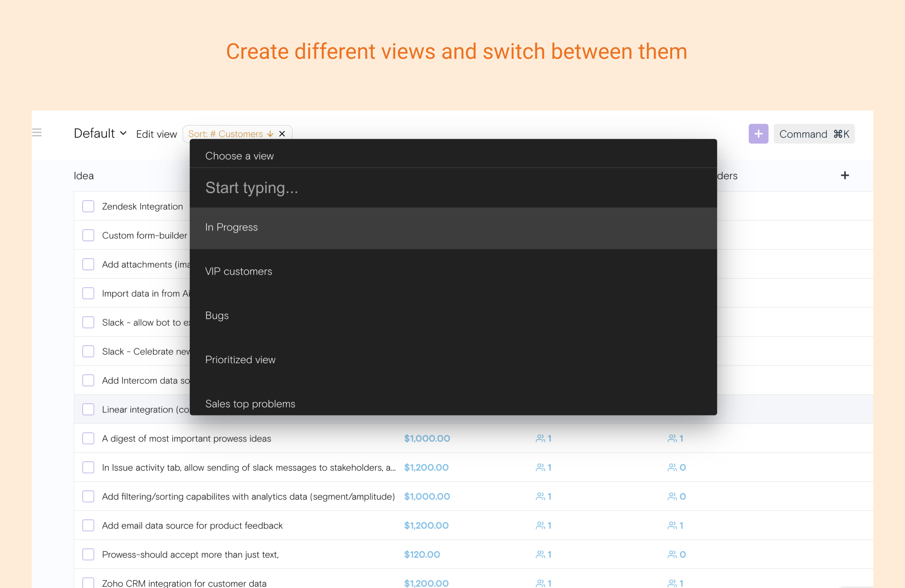Check the Zendesk Integration checkbox
The image size is (905, 588).
88,206
